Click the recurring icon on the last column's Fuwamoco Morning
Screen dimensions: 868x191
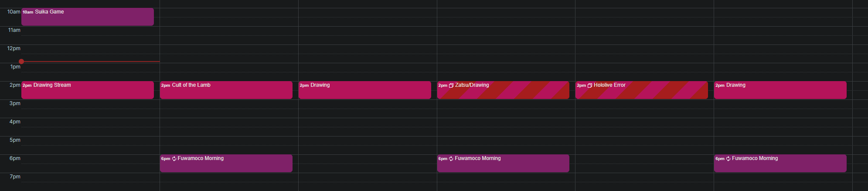728,159
